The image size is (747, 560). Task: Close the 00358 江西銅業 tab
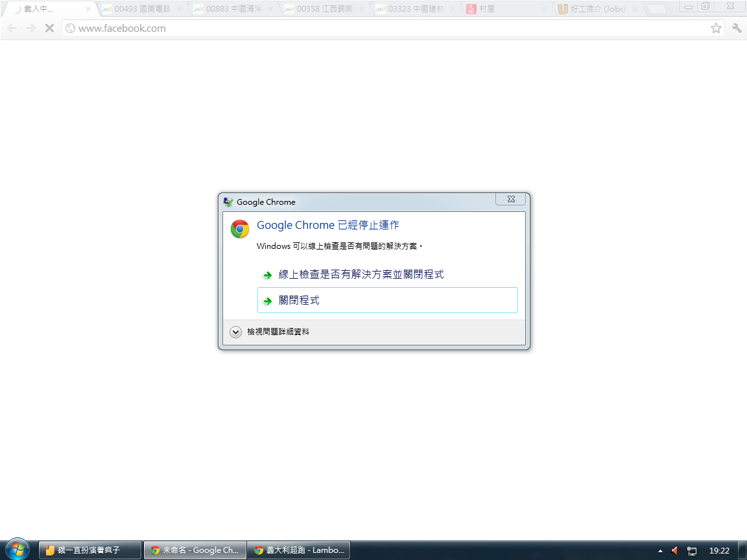click(x=362, y=9)
